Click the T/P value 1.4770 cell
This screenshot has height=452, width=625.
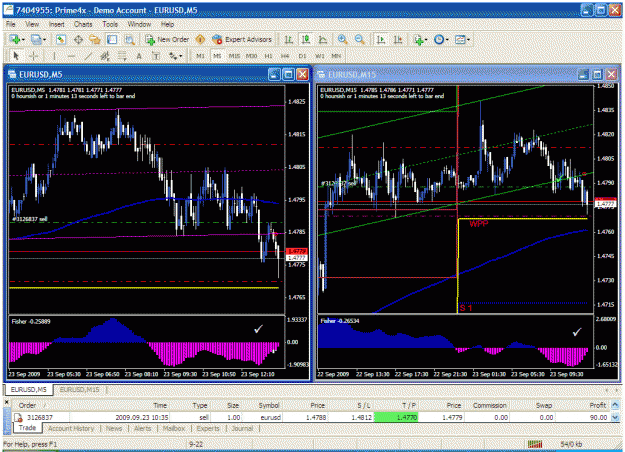click(396, 417)
